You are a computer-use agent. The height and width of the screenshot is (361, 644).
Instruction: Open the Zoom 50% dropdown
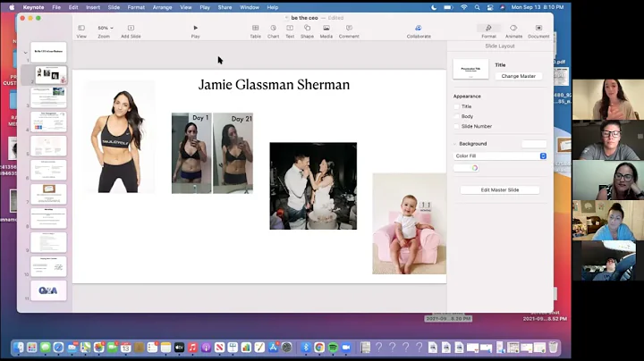point(106,28)
